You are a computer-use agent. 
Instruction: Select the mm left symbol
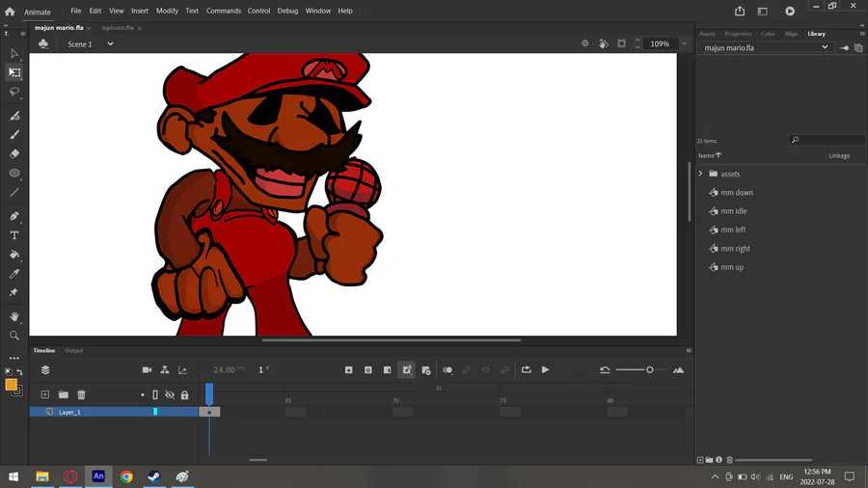click(x=733, y=230)
